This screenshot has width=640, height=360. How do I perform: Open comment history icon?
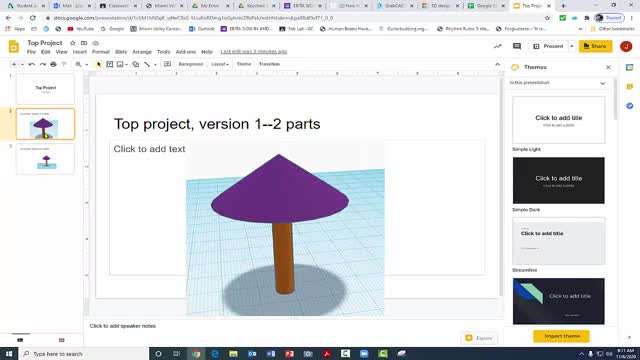pos(517,46)
